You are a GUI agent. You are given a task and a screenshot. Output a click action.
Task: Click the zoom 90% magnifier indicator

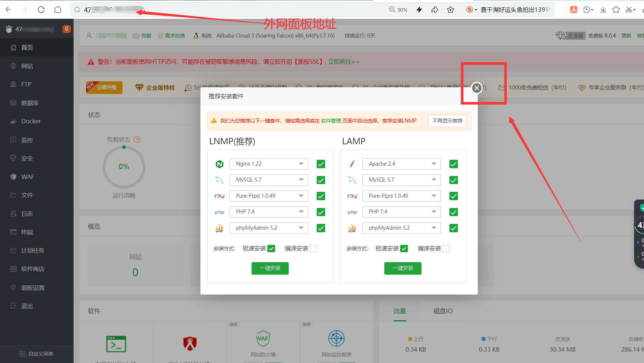coord(398,10)
